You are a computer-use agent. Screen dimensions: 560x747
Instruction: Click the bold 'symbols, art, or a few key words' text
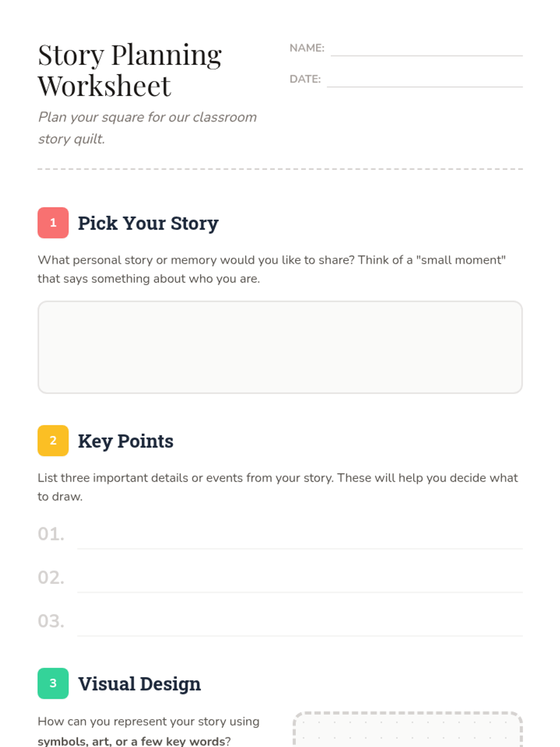tap(128, 741)
